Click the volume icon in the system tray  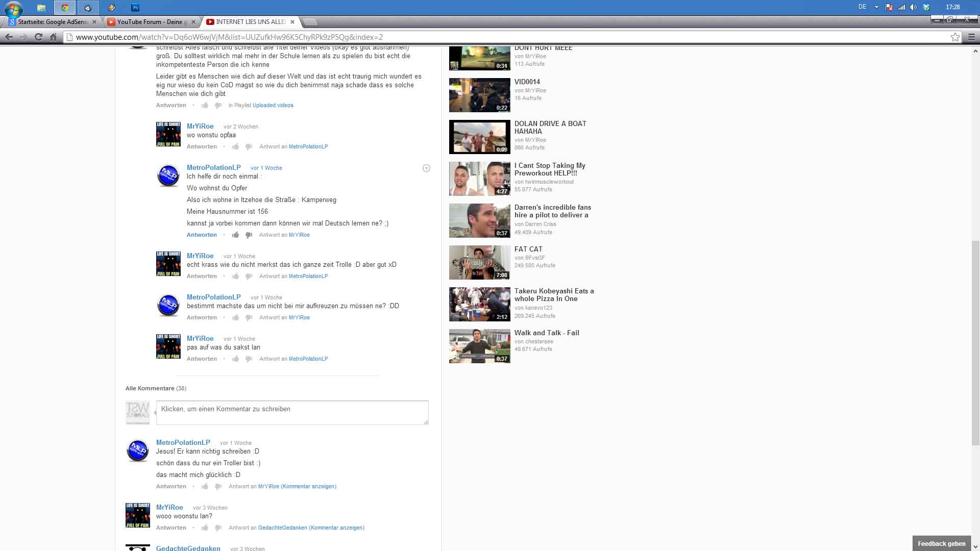913,7
